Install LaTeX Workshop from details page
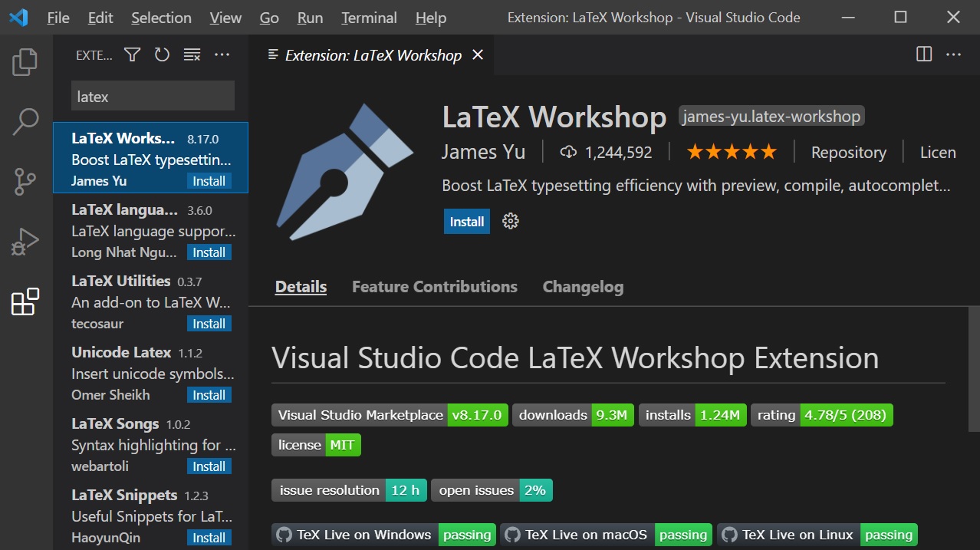 coord(467,222)
